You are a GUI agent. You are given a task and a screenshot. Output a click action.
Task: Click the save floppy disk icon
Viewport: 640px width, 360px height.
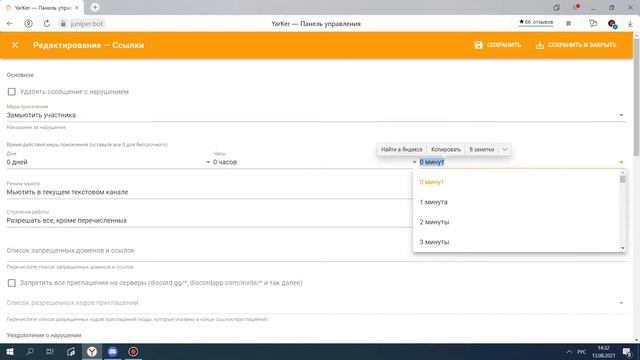click(478, 45)
